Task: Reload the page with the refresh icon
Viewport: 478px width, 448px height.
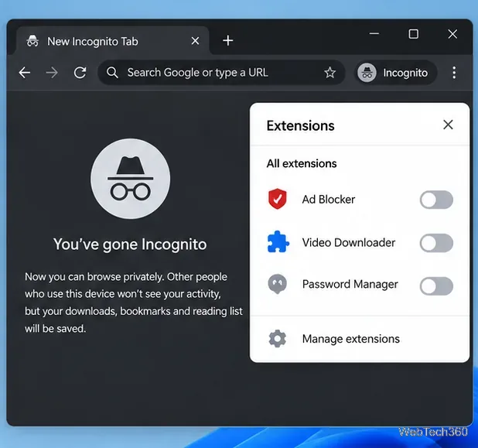Action: pos(80,73)
